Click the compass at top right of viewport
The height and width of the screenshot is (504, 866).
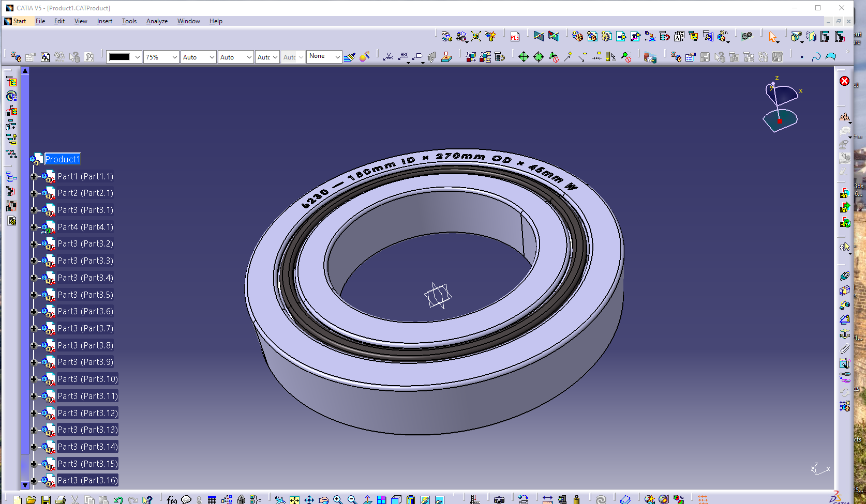pyautogui.click(x=781, y=105)
